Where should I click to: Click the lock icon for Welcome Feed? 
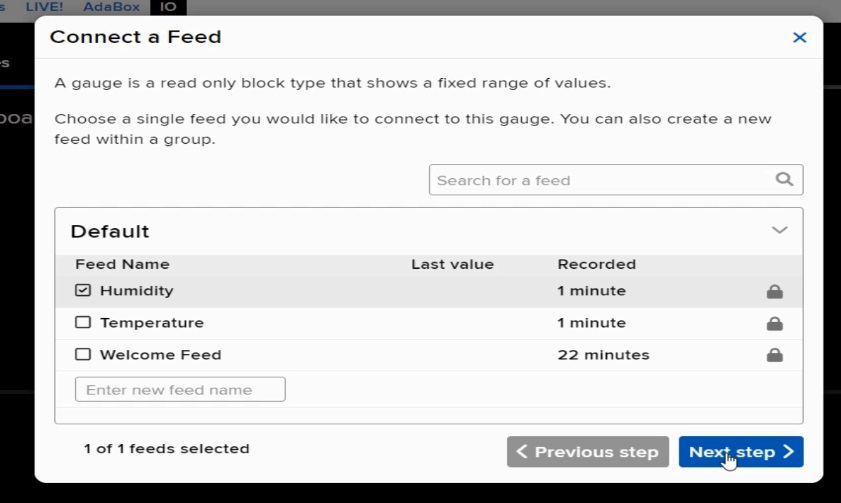tap(774, 355)
